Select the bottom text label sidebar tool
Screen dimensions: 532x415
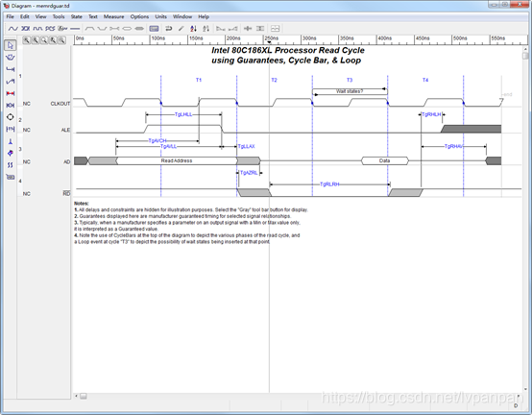pos(11,177)
